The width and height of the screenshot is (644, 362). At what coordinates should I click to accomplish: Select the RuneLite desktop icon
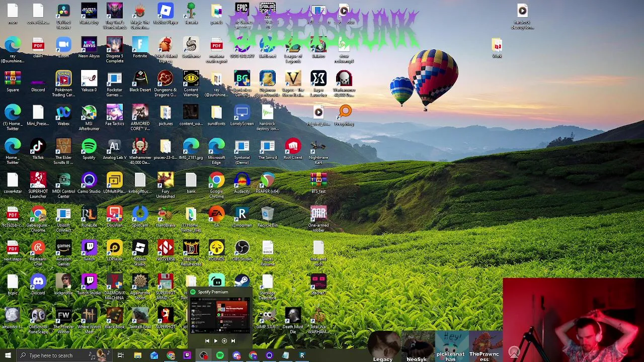pos(89,217)
